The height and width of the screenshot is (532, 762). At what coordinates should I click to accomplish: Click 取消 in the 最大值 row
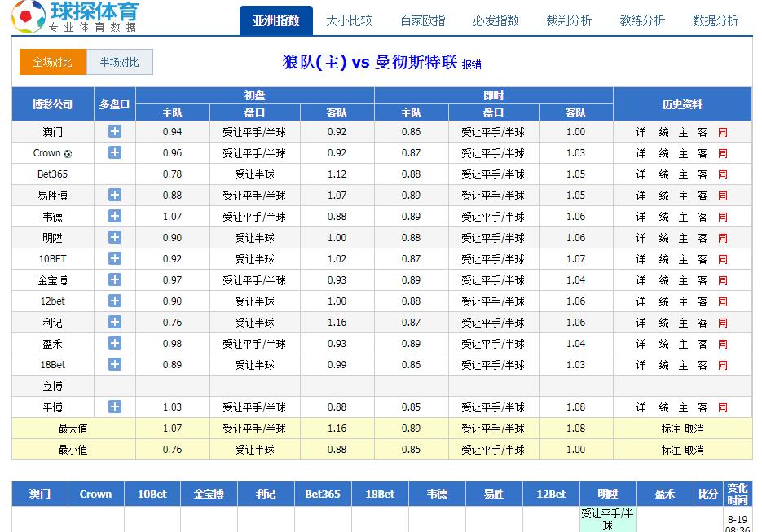pos(694,429)
